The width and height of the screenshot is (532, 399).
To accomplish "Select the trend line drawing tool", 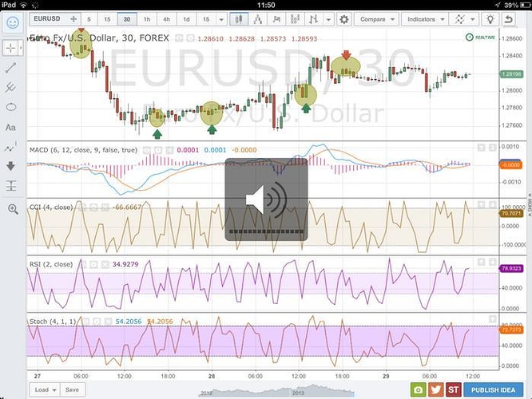I will click(x=11, y=68).
